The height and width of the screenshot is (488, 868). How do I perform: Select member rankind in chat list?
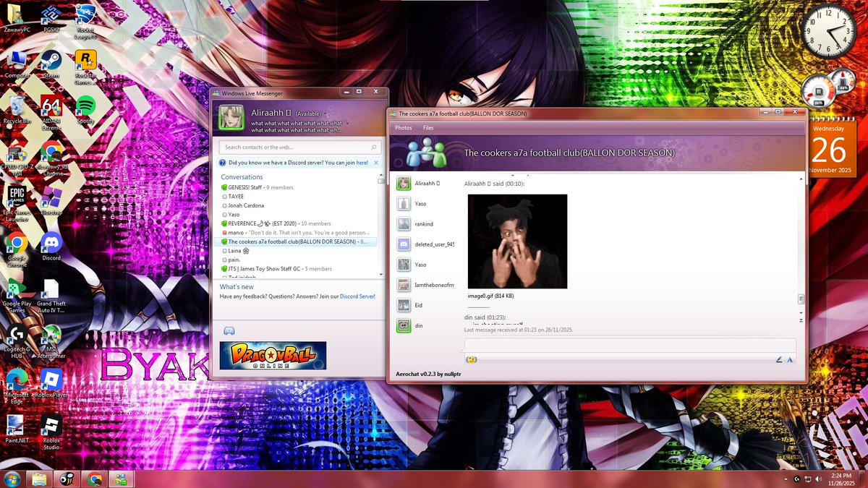(425, 224)
